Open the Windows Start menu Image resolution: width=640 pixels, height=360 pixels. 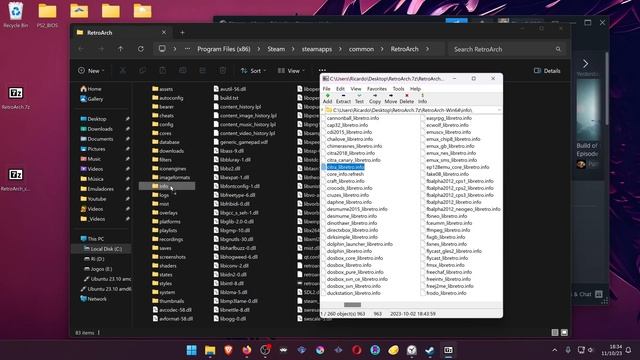tap(191, 350)
